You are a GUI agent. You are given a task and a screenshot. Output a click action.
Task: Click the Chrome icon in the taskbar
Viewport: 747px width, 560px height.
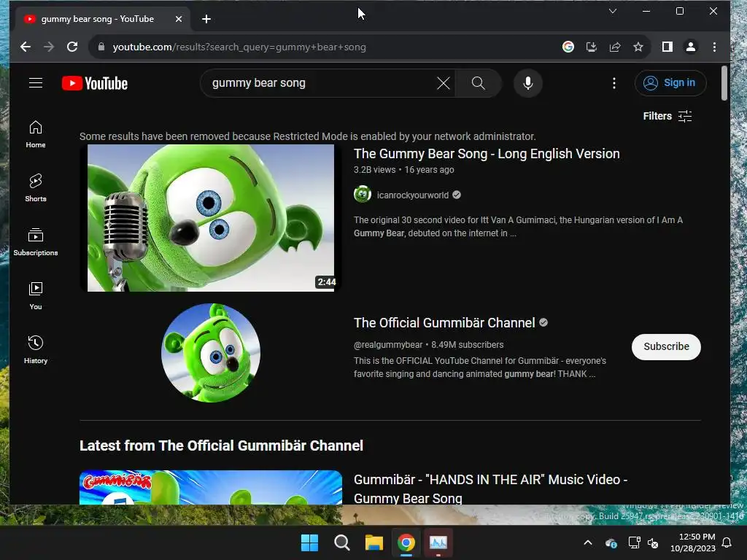coord(406,542)
